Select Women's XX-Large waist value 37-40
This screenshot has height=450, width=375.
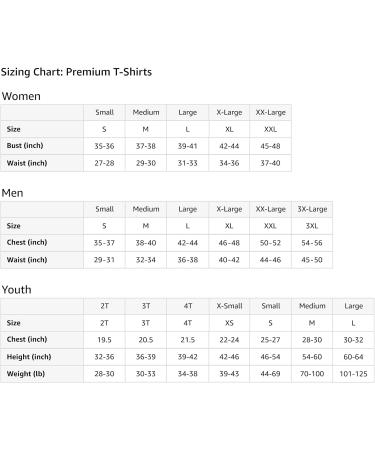pos(270,163)
